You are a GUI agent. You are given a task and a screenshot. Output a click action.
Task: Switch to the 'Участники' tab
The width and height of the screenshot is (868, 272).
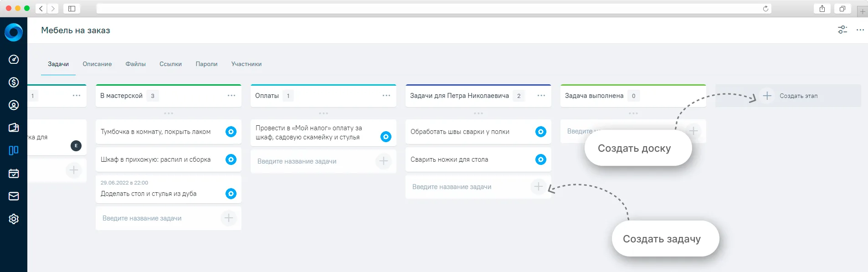[x=247, y=64]
